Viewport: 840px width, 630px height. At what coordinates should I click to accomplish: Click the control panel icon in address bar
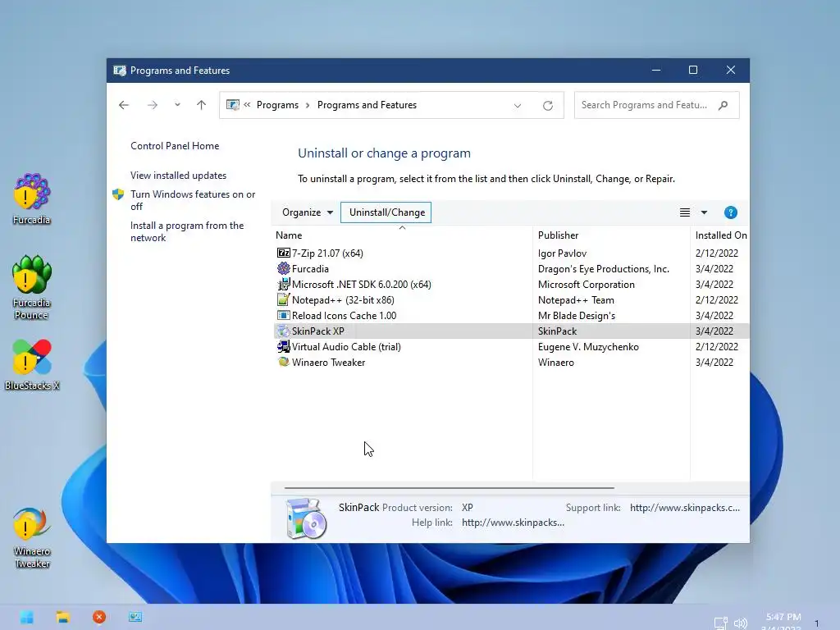coord(232,105)
